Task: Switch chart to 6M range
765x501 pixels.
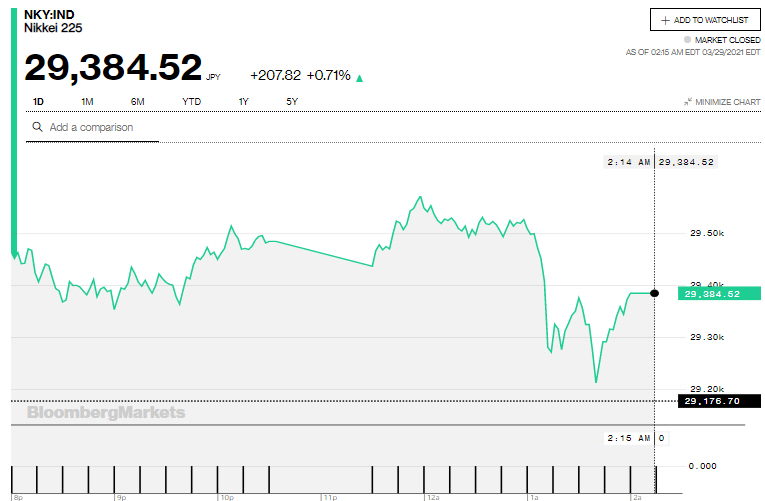Action: click(x=137, y=102)
